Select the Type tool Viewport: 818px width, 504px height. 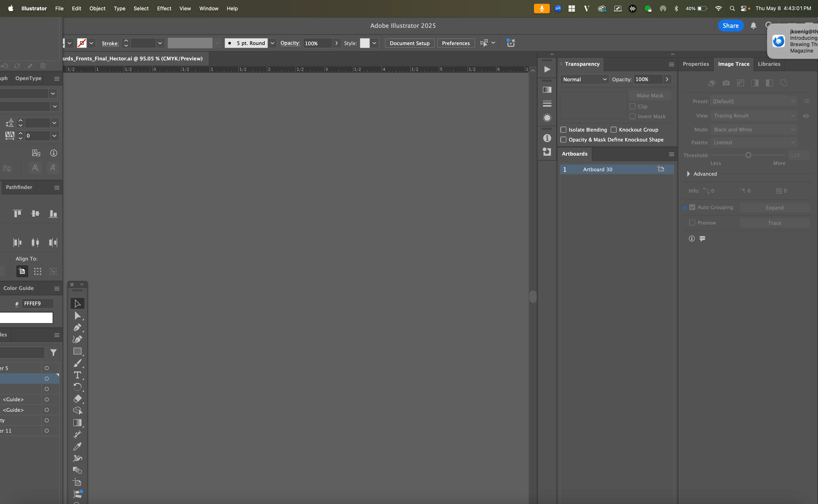[77, 375]
